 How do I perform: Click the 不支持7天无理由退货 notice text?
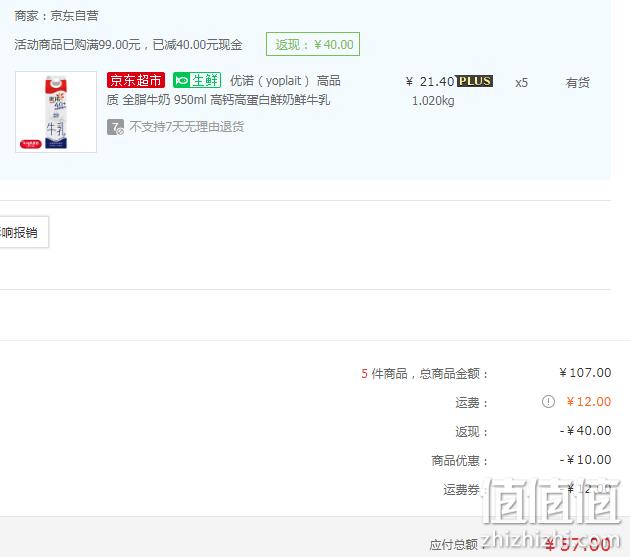(187, 127)
